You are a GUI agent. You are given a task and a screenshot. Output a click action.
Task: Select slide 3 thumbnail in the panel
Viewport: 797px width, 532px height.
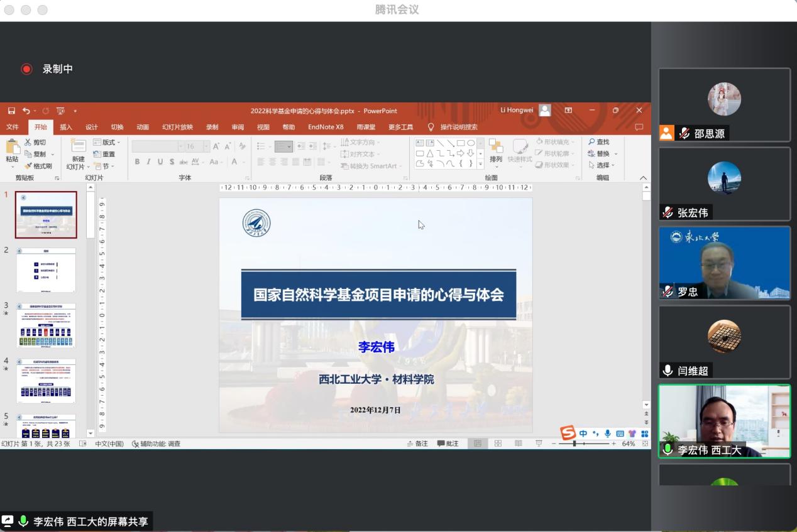coord(47,325)
